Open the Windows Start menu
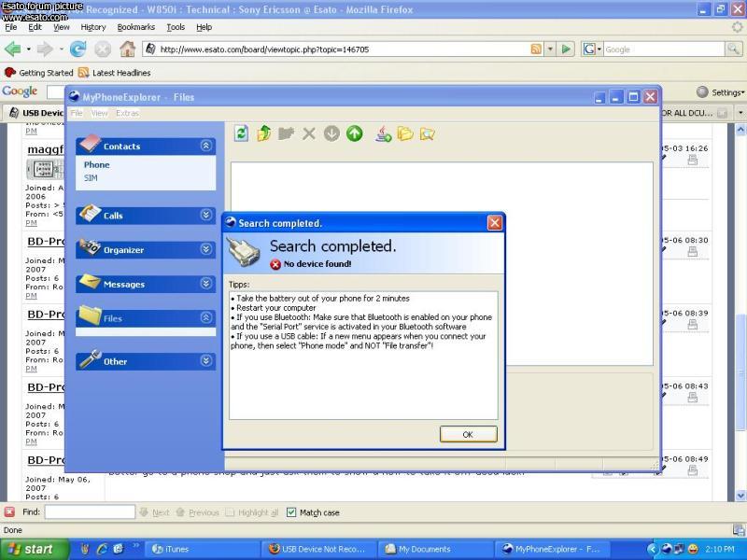 tap(34, 549)
